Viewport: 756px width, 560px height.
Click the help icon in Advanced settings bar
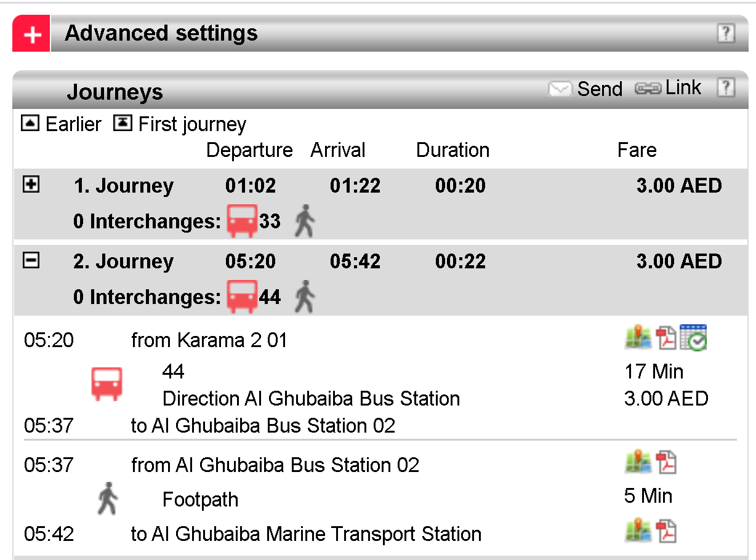pos(726,33)
